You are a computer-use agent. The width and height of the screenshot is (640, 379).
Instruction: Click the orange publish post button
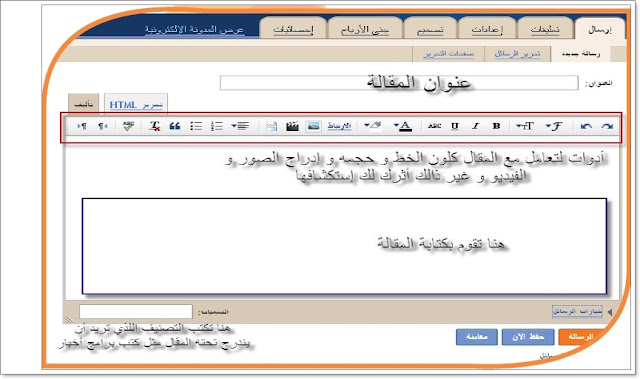tap(581, 337)
